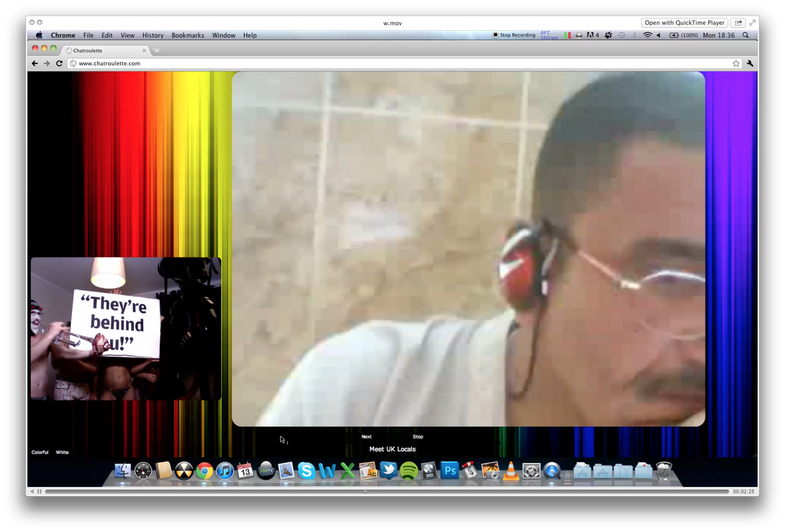Close the Chatroulette tab

(x=145, y=50)
